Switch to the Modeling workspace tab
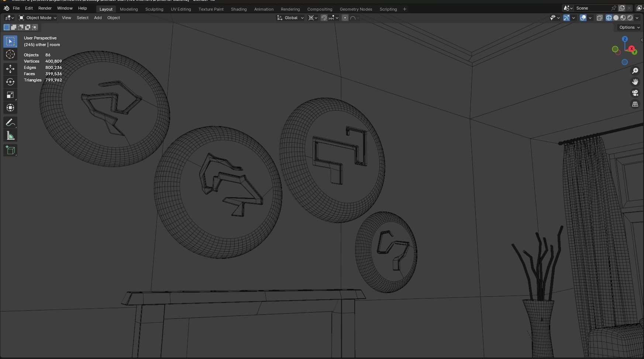The image size is (644, 359). pos(129,9)
